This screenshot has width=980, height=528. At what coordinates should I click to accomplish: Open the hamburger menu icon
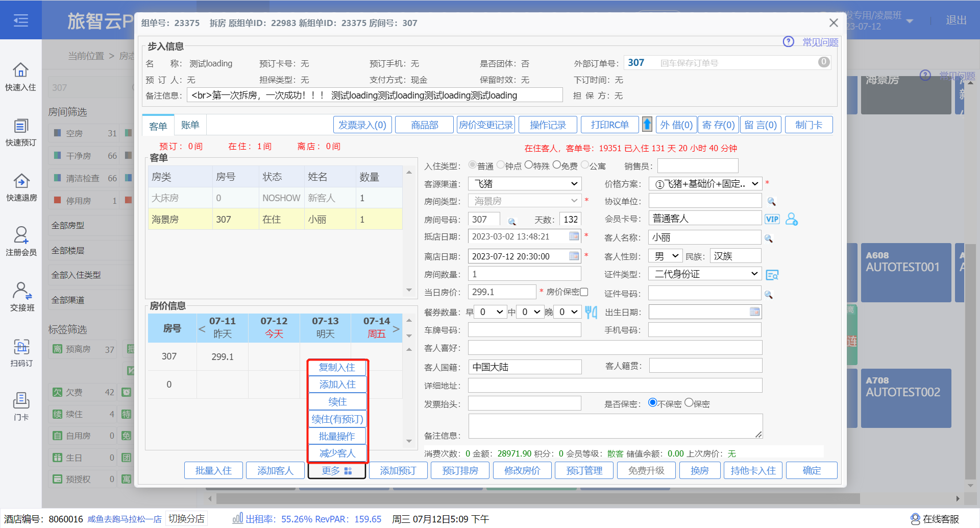(21, 20)
